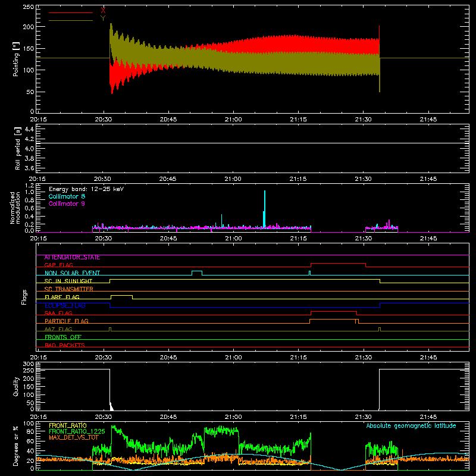476x476 pixels.
Task: Click the green FRONT_RATIO_1225 legend label
Action: pos(77,431)
